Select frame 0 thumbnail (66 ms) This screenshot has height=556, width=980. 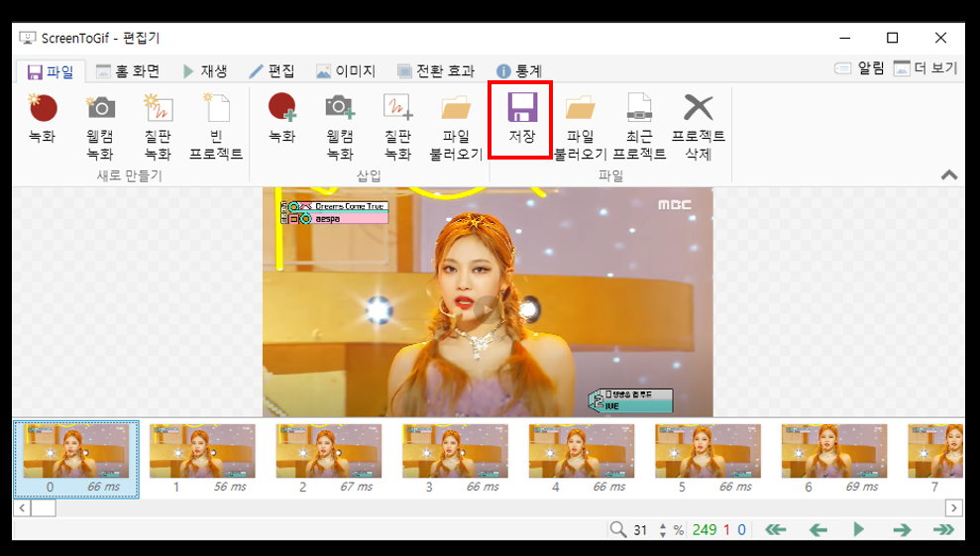[76, 459]
